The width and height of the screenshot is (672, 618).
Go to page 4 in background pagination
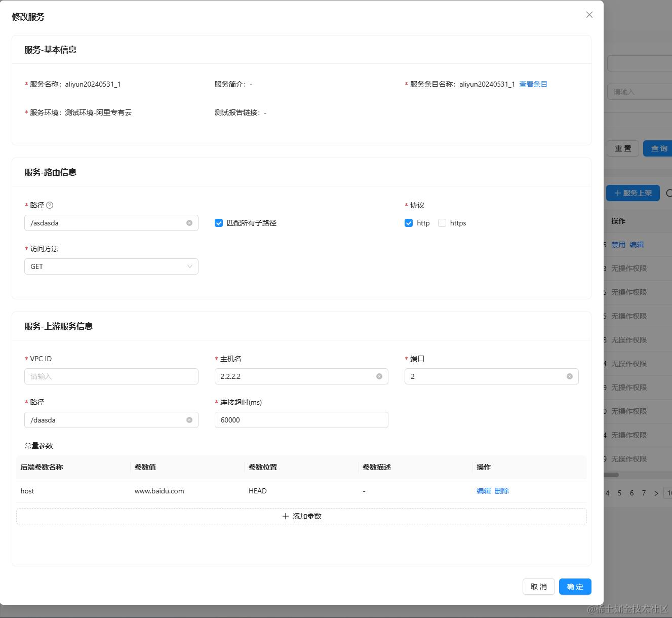607,493
